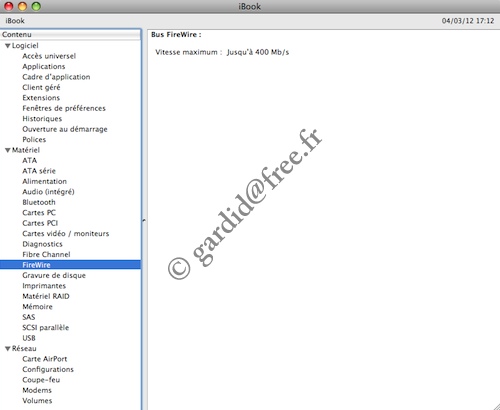Screen dimensions: 500x410
Task: Open Cartes vidéo / moniteurs
Action: 66,234
